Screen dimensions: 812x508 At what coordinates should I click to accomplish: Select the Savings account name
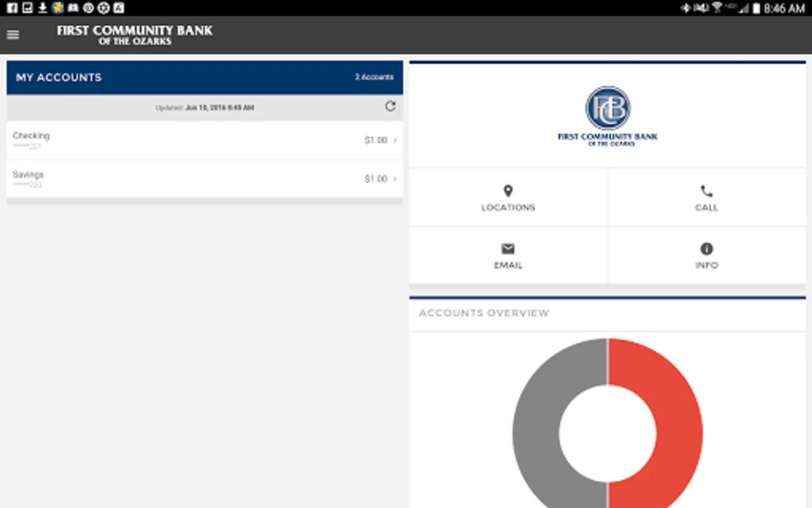28,174
